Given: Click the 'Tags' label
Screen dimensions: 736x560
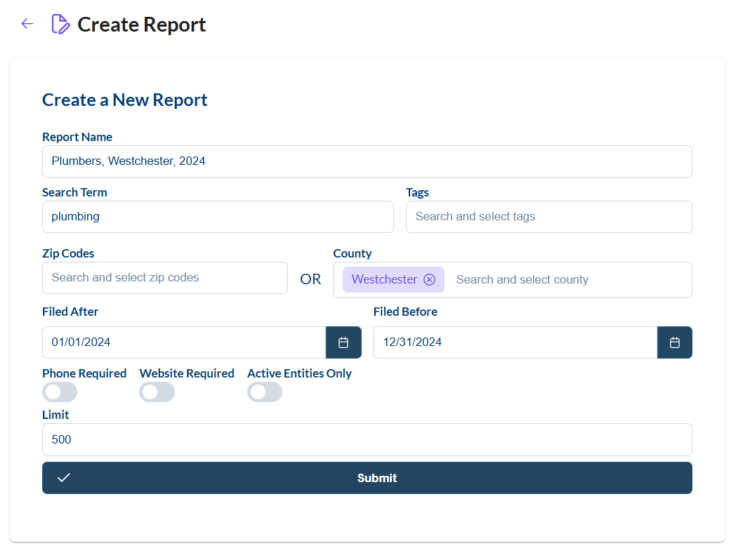Looking at the screenshot, I should click(x=417, y=192).
